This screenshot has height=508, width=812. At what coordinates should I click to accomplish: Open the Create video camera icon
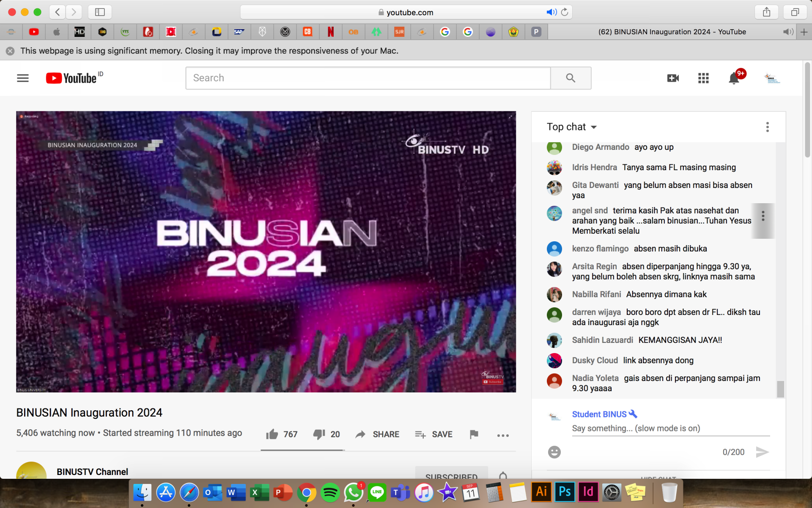point(672,78)
